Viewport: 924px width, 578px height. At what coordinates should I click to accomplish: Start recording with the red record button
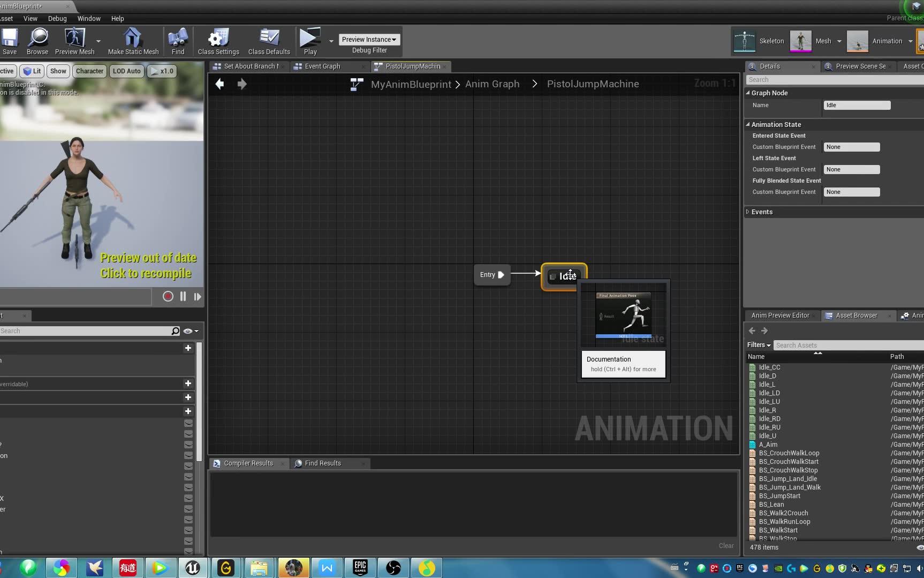[x=168, y=296]
